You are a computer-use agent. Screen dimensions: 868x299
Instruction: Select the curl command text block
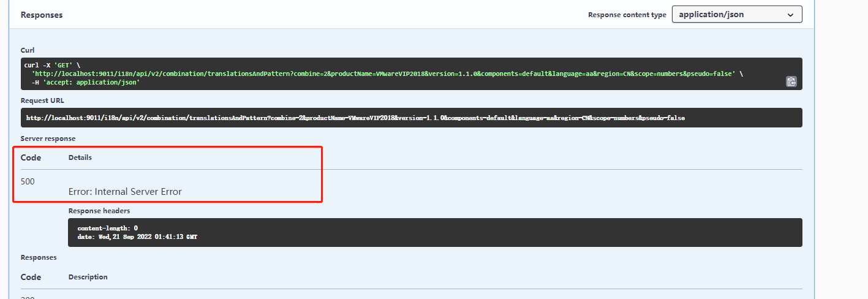(412, 74)
